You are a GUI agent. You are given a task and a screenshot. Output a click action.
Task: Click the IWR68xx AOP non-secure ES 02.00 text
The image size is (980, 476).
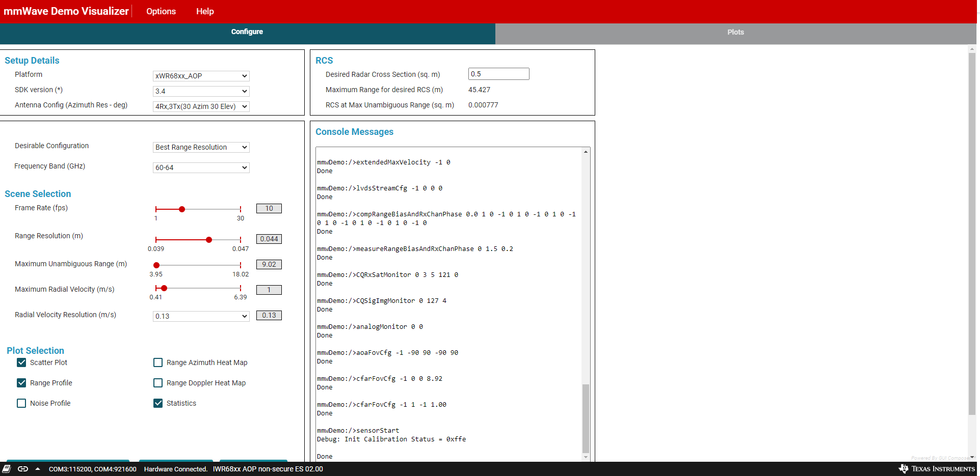(x=268, y=469)
